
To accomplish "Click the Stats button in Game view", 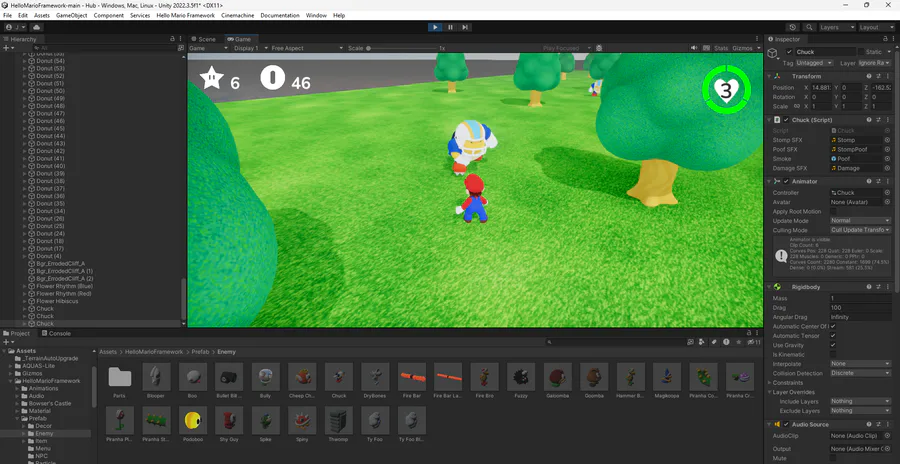I will (x=721, y=48).
